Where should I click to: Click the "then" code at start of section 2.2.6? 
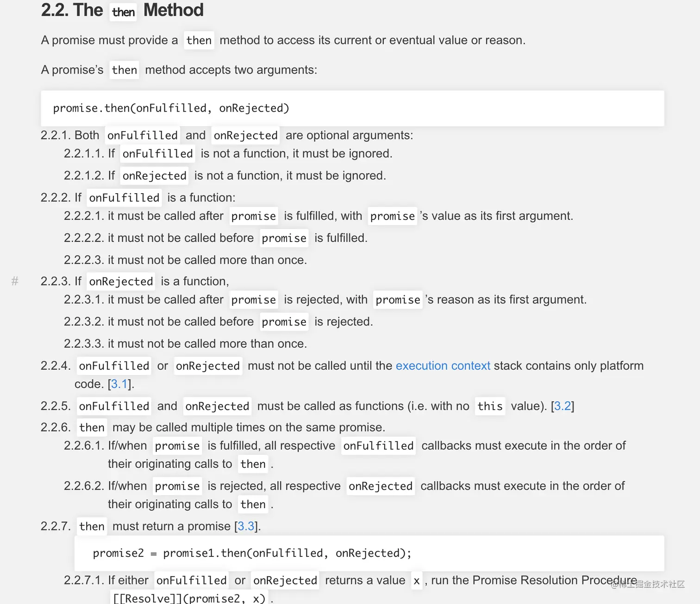pos(92,428)
